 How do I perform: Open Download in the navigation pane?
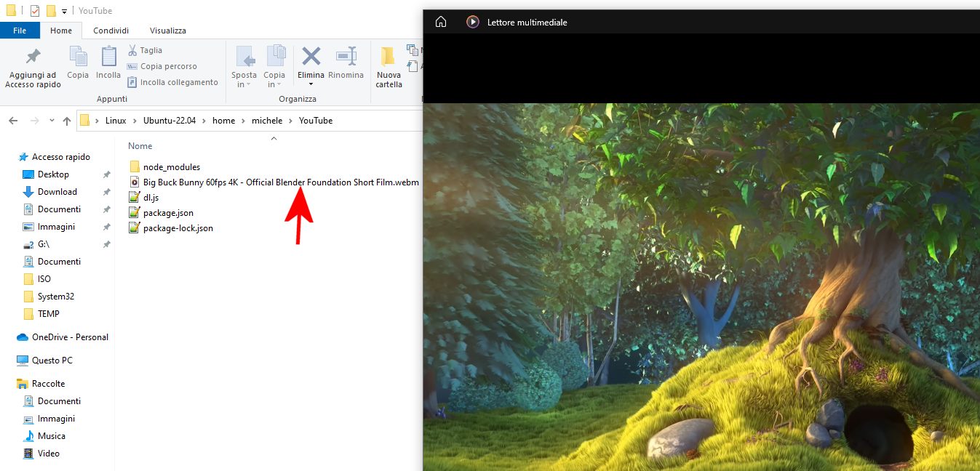click(57, 192)
